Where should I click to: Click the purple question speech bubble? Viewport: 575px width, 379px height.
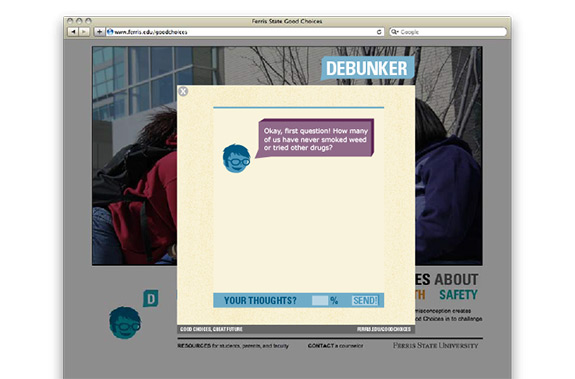[315, 139]
